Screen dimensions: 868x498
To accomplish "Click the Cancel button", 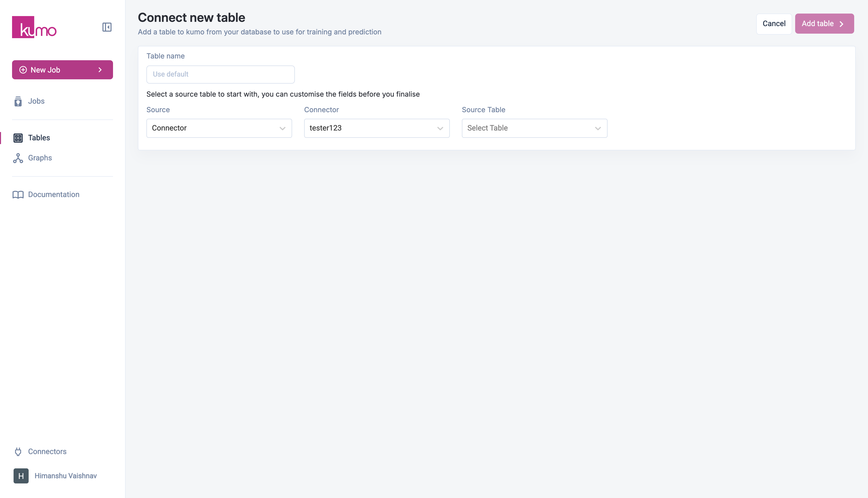I will 774,24.
